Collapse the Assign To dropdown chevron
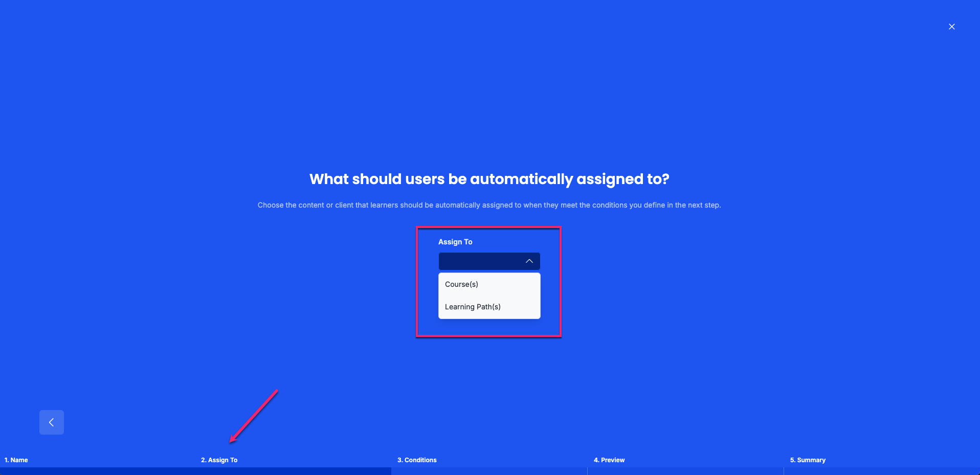Image resolution: width=980 pixels, height=475 pixels. click(529, 261)
